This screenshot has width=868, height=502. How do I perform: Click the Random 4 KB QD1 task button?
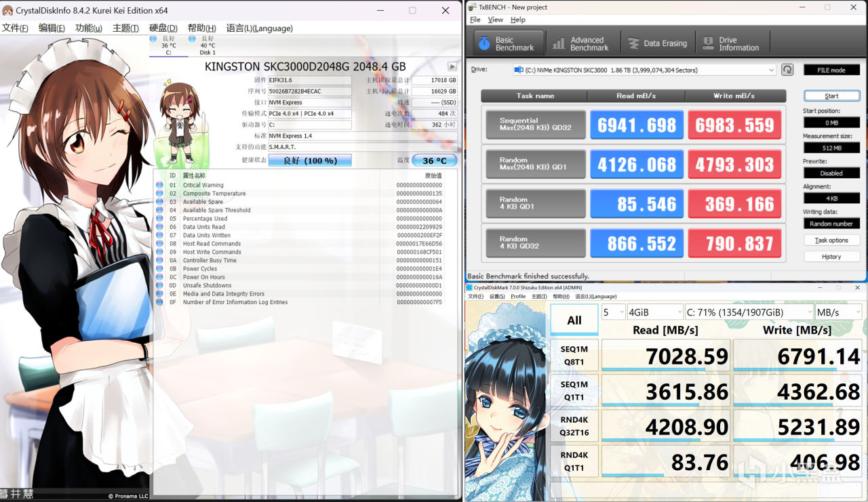coord(536,203)
